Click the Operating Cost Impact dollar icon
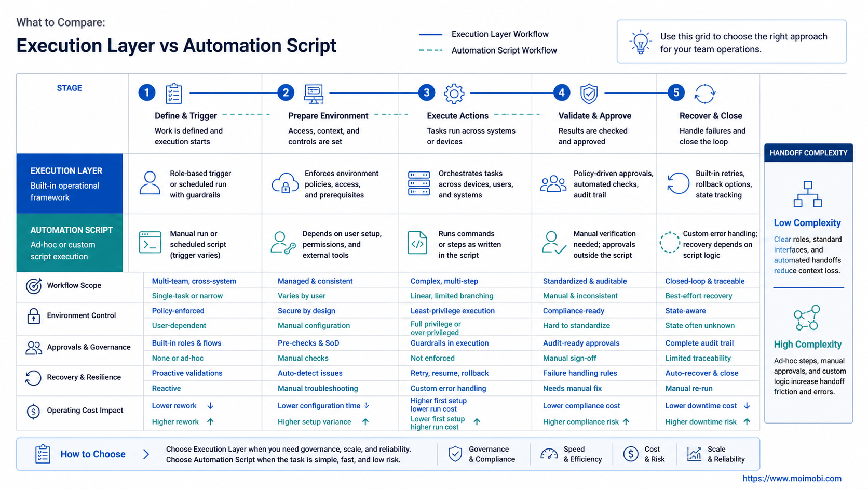 coord(33,411)
